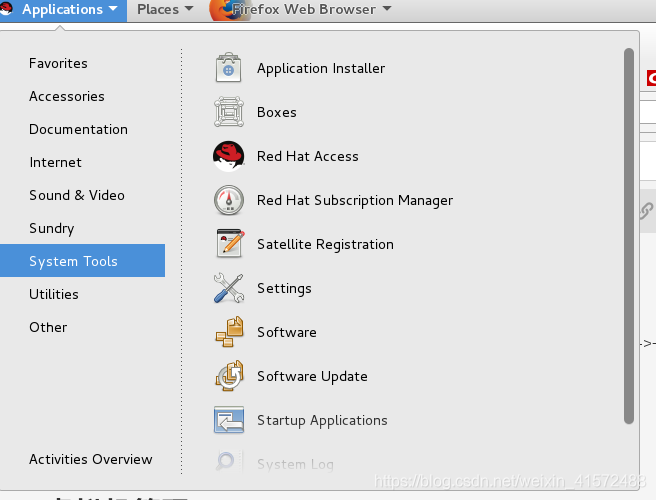This screenshot has width=656, height=500.
Task: Click the Software Update label
Action: pyautogui.click(x=312, y=376)
